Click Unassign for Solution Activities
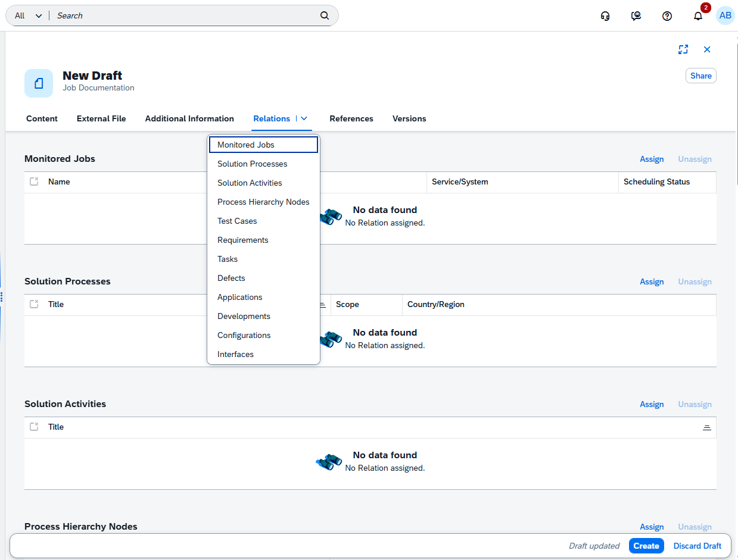The image size is (738, 560). click(695, 404)
